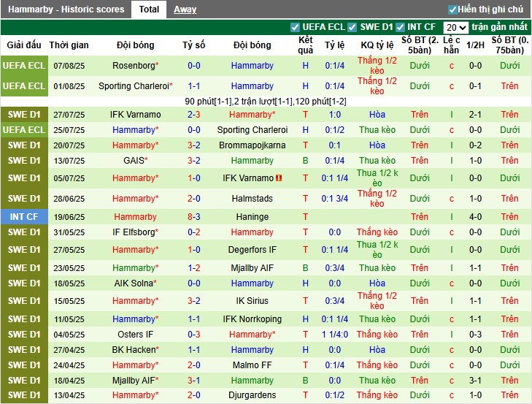Open the 20 recent matches dropdown
Screen dimensions: 532x404
point(455,27)
